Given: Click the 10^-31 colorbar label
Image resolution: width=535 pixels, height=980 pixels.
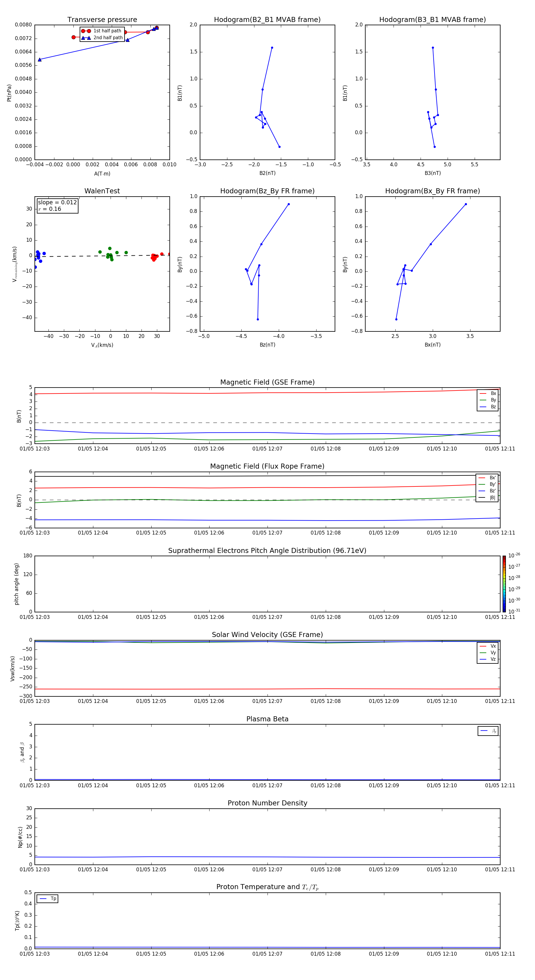Looking at the screenshot, I should point(514,611).
